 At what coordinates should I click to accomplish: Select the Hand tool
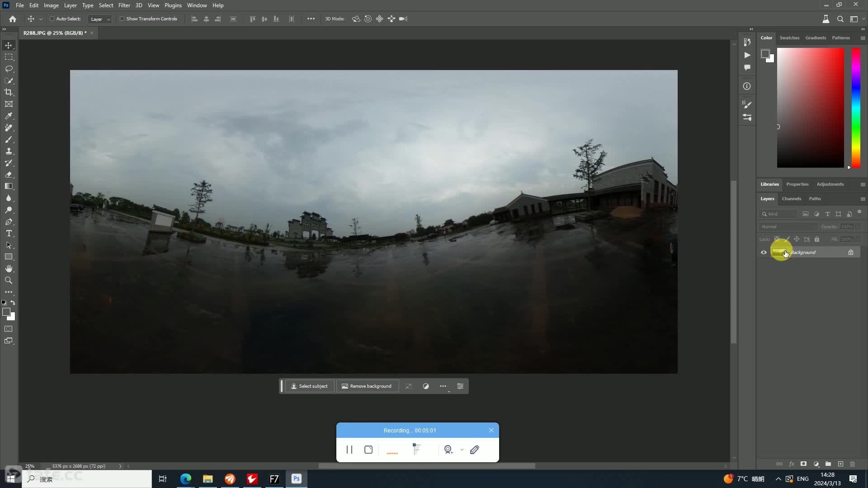click(9, 269)
